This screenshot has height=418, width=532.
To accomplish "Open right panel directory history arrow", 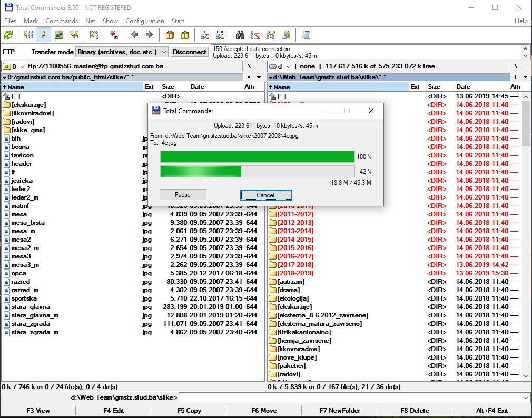I will (525, 77).
